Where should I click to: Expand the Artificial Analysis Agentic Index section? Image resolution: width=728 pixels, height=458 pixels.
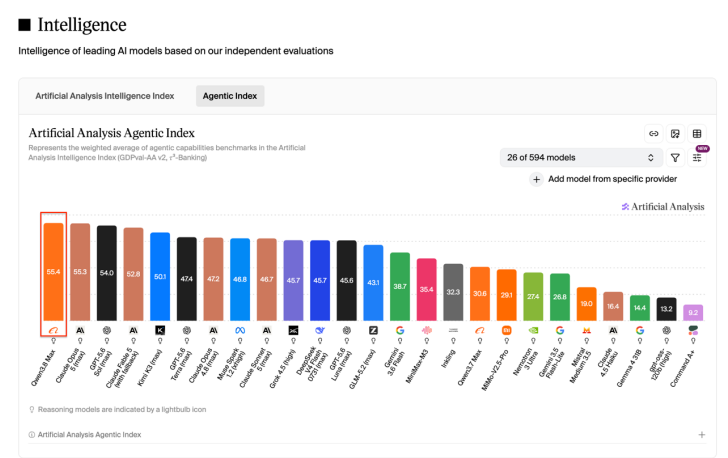click(702, 435)
